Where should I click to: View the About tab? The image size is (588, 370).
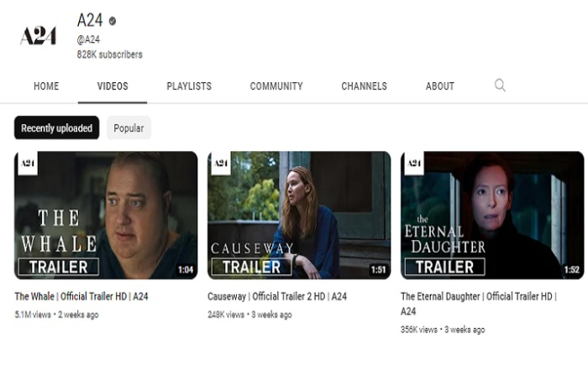pos(440,86)
